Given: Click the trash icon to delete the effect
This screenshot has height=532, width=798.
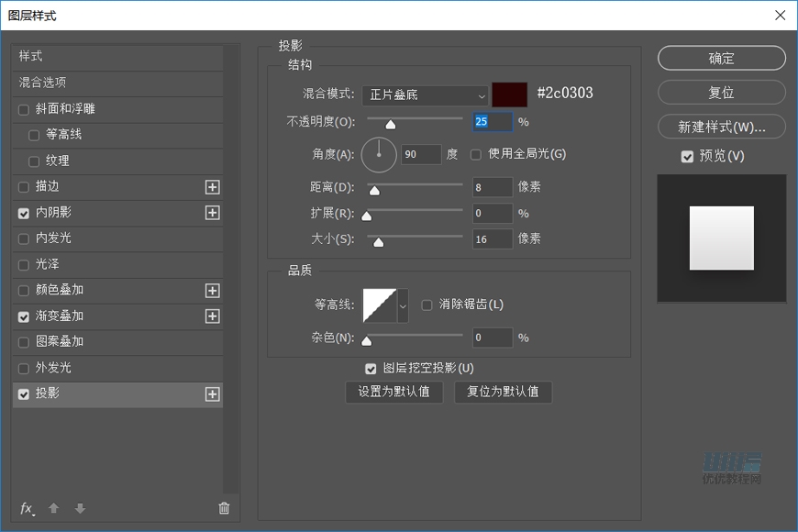Looking at the screenshot, I should (x=223, y=507).
